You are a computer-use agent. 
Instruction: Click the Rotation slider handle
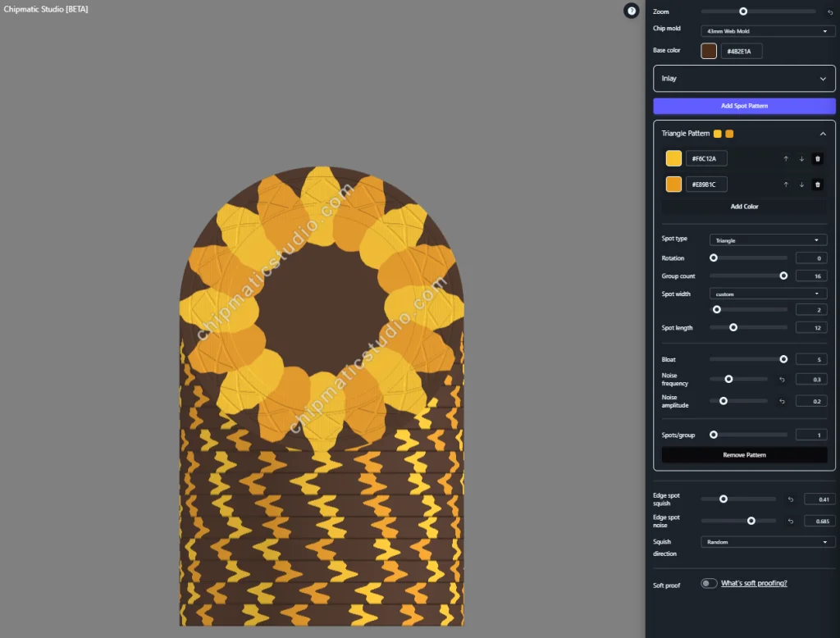[714, 258]
